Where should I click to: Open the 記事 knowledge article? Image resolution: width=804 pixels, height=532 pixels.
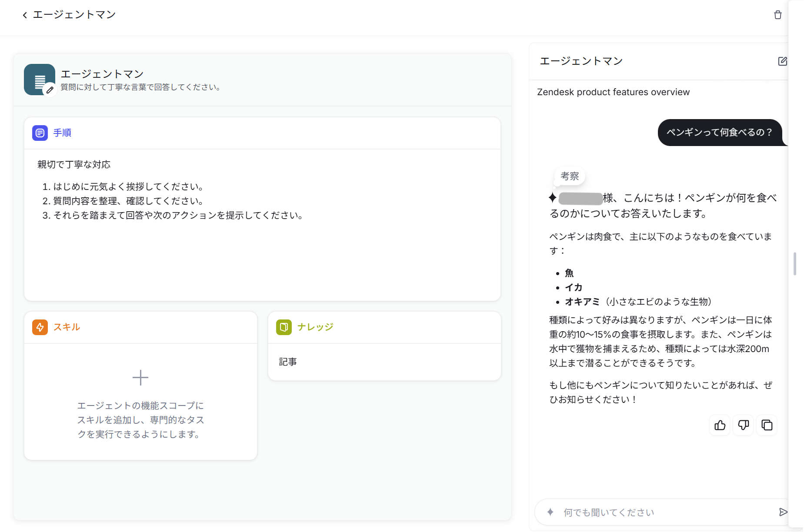[x=288, y=362]
